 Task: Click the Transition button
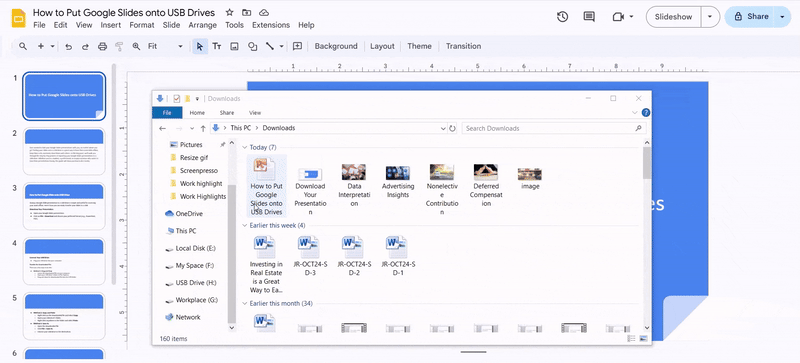pos(463,46)
